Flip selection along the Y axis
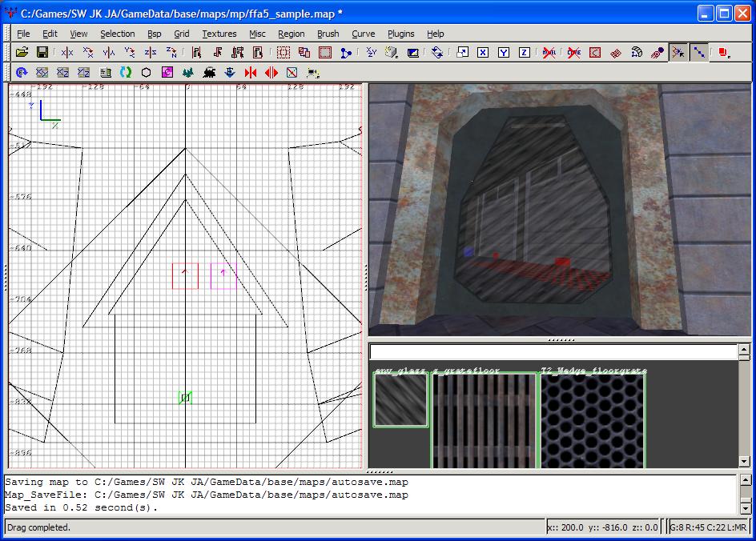The width and height of the screenshot is (756, 541). [108, 52]
